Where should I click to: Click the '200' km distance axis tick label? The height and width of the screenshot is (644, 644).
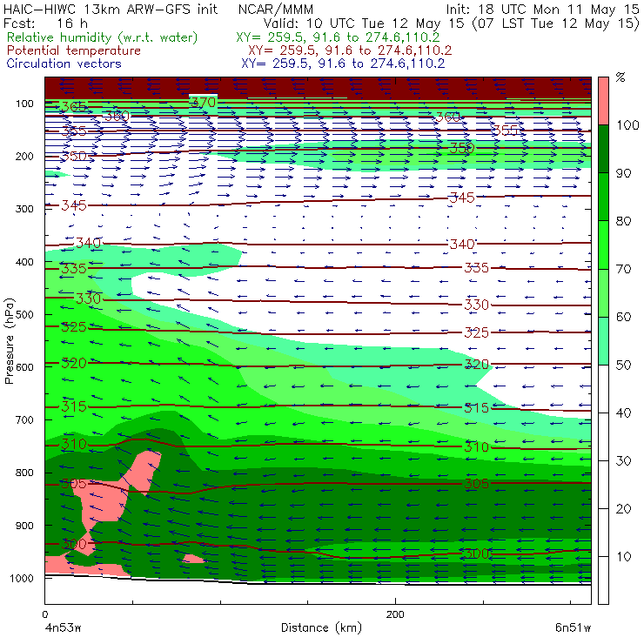coord(395,614)
